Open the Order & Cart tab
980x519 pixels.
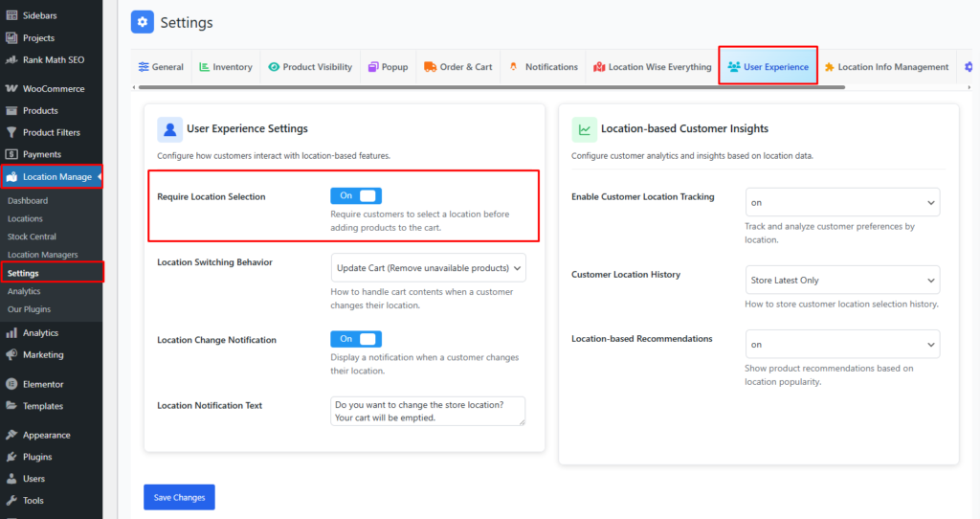pyautogui.click(x=457, y=67)
